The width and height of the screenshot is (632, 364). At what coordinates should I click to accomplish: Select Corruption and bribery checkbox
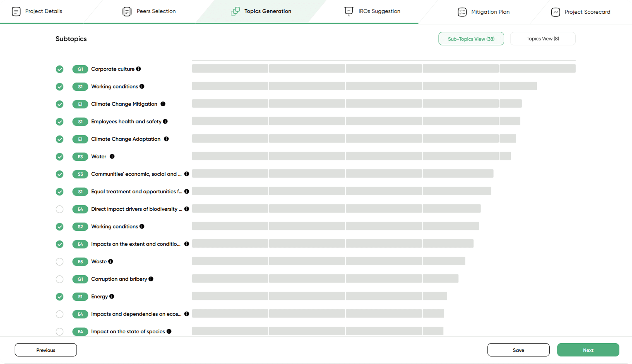click(59, 279)
